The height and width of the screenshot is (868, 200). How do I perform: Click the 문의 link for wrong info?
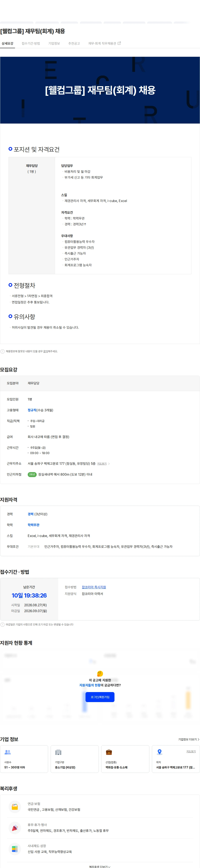point(45,351)
